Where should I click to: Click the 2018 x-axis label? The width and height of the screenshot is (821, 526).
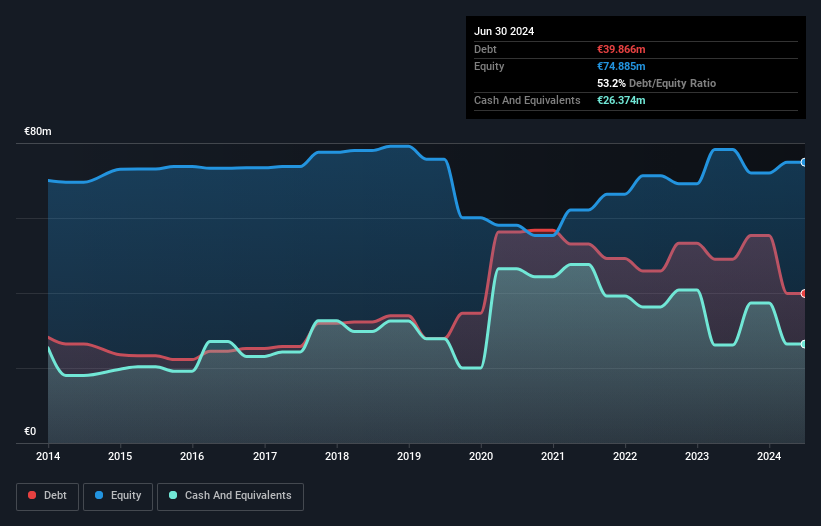(x=337, y=456)
